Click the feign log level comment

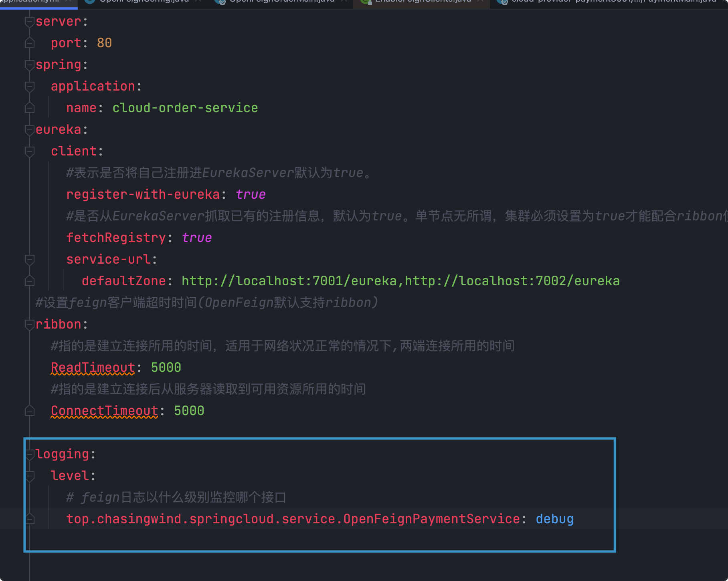(176, 498)
